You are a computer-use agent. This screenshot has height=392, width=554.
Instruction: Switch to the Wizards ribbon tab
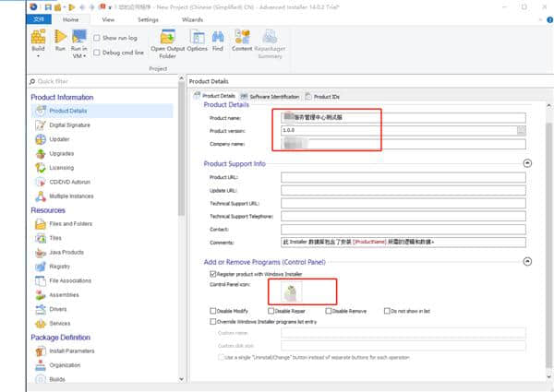point(192,18)
